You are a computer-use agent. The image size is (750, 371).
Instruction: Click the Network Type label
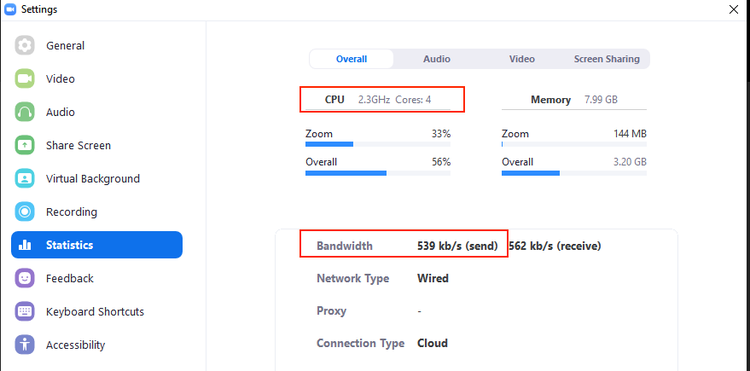click(x=353, y=278)
